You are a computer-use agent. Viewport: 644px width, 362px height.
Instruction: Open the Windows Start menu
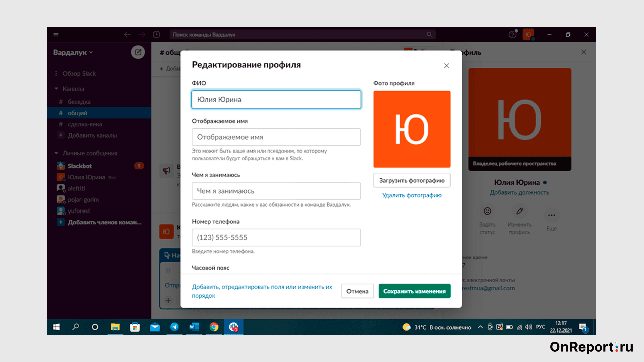[x=56, y=327]
